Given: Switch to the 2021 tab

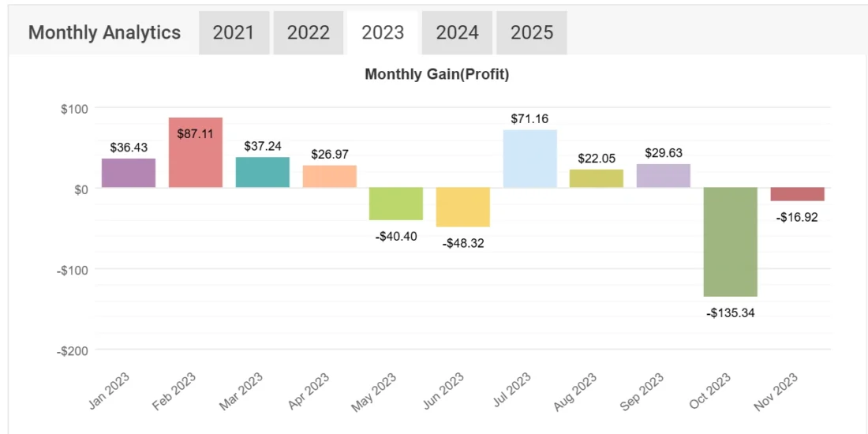Looking at the screenshot, I should pyautogui.click(x=234, y=32).
